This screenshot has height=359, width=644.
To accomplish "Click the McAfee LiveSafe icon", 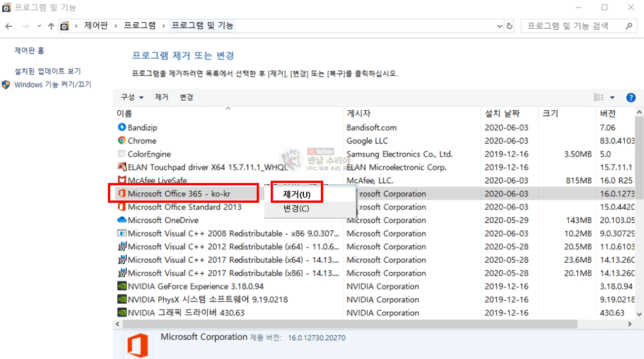I will [x=121, y=179].
